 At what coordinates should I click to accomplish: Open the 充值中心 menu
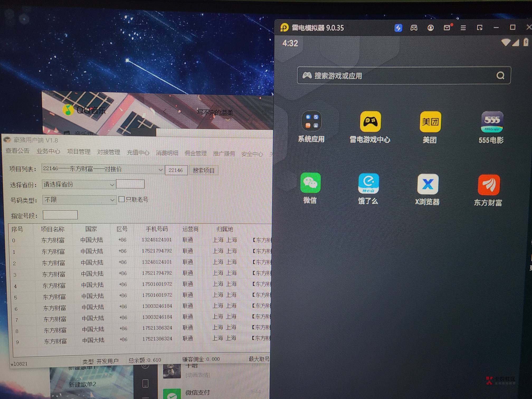pos(138,153)
